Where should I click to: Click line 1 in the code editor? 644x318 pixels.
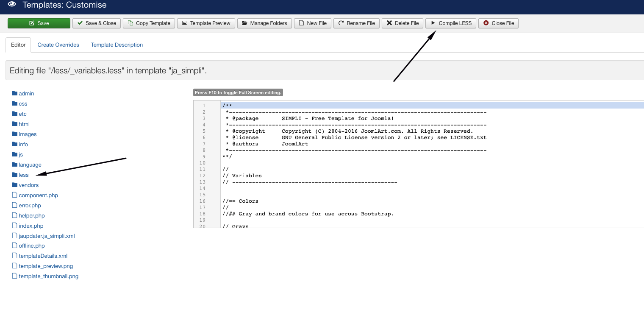click(x=339, y=106)
